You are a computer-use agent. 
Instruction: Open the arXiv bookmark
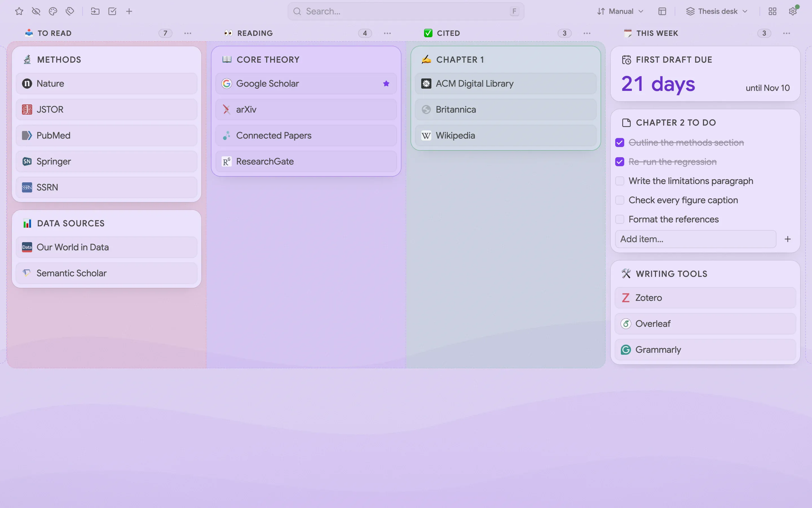coord(306,110)
